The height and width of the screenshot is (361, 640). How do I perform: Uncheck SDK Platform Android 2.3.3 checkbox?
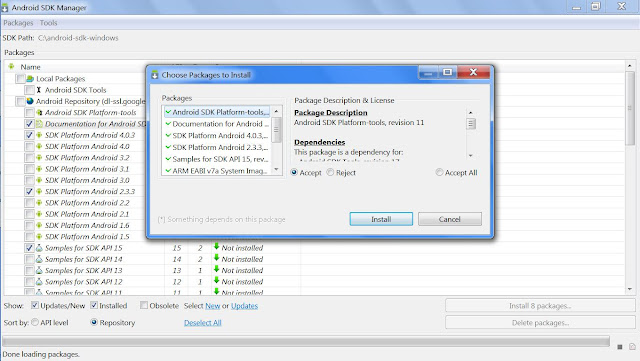coord(29,191)
